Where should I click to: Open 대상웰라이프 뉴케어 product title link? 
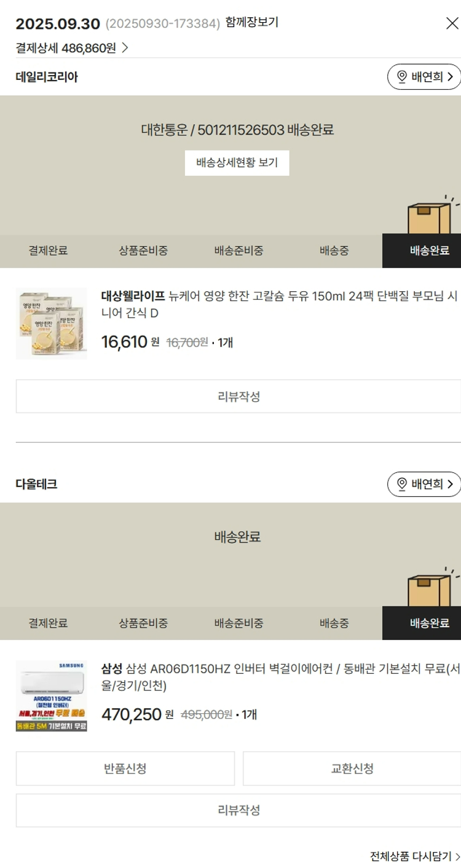(280, 305)
